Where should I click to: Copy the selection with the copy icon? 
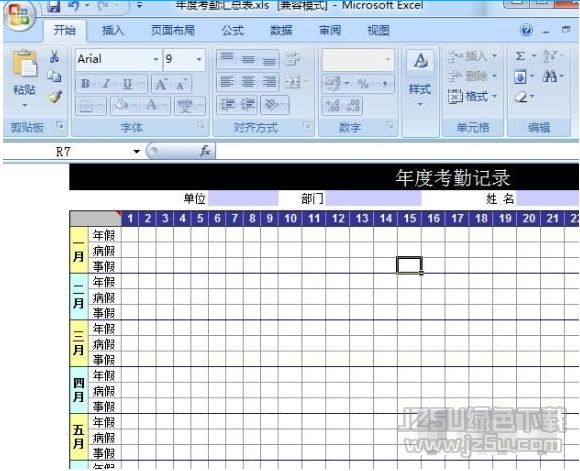(x=54, y=77)
